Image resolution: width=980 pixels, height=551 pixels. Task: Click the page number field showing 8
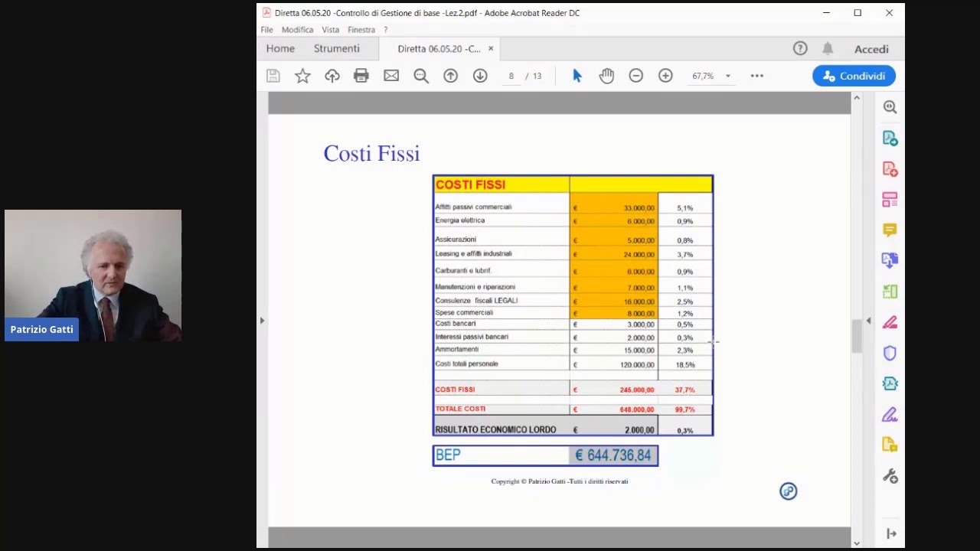pyautogui.click(x=511, y=76)
